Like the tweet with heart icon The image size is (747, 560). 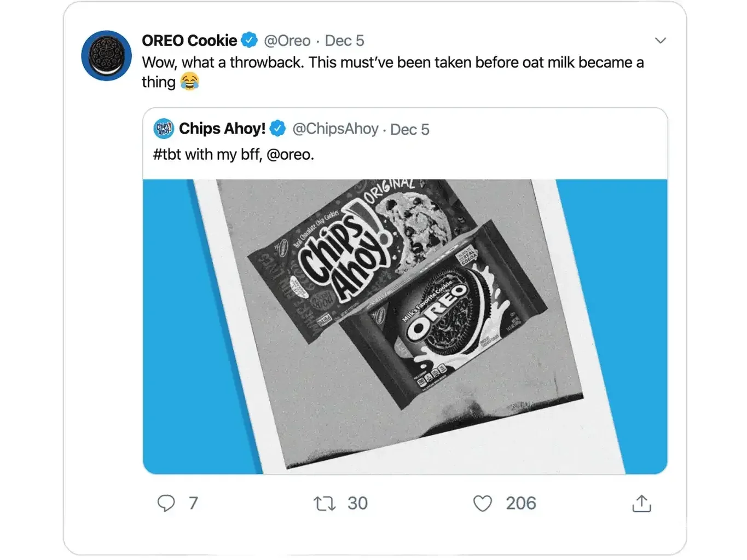482,503
